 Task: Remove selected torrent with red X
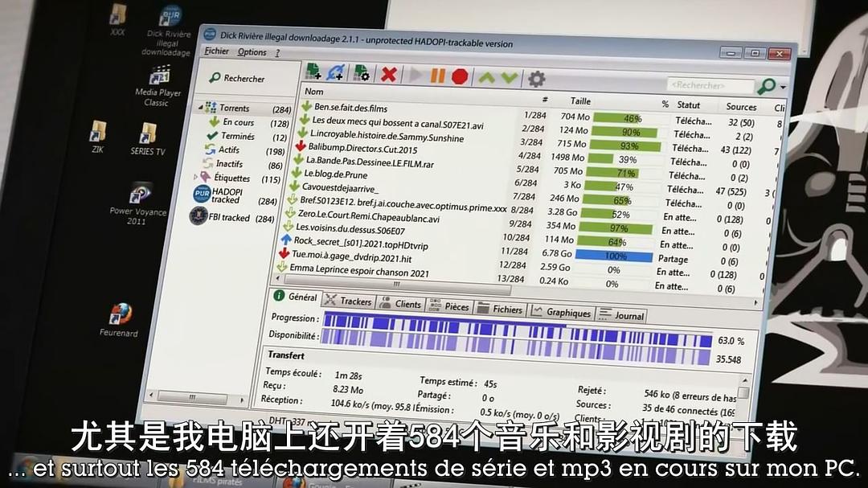pyautogui.click(x=389, y=75)
